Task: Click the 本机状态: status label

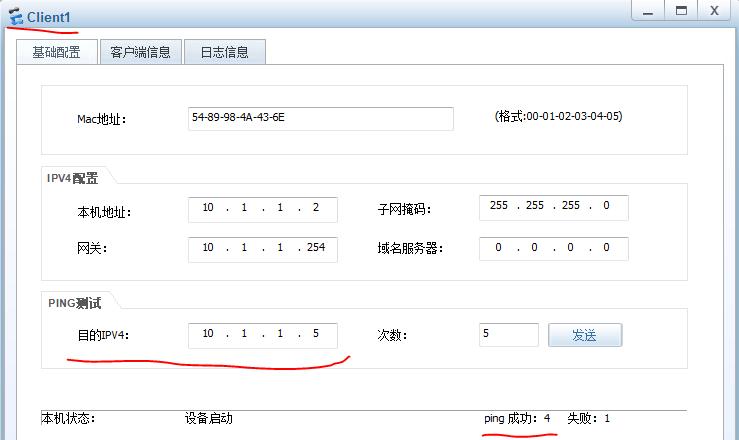Action: [68, 418]
